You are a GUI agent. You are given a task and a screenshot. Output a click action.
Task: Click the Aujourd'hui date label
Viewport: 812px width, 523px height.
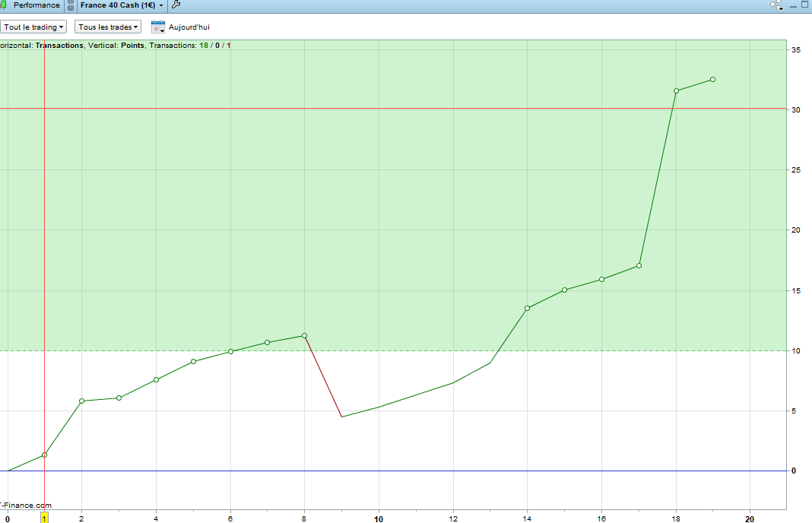tap(189, 27)
